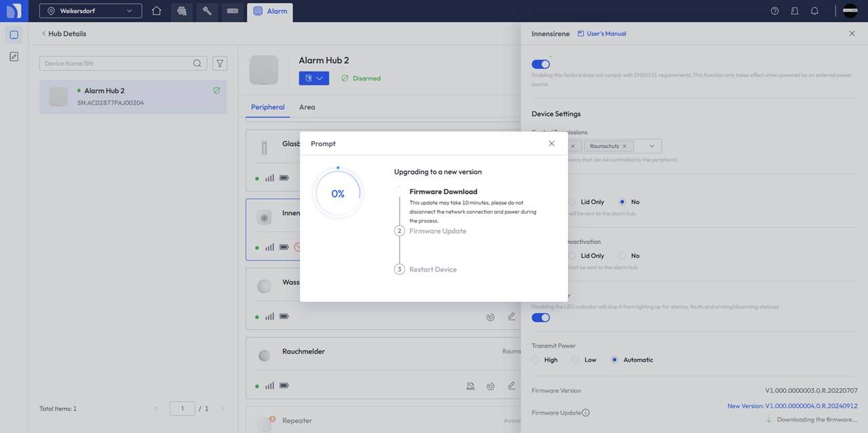Expand the Control Permissions dropdown

[652, 146]
